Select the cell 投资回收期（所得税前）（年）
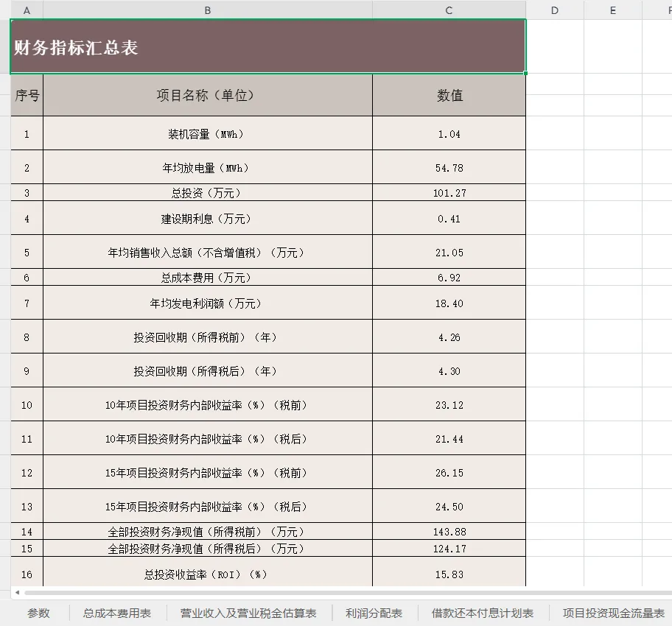The width and height of the screenshot is (672, 626). coord(208,337)
